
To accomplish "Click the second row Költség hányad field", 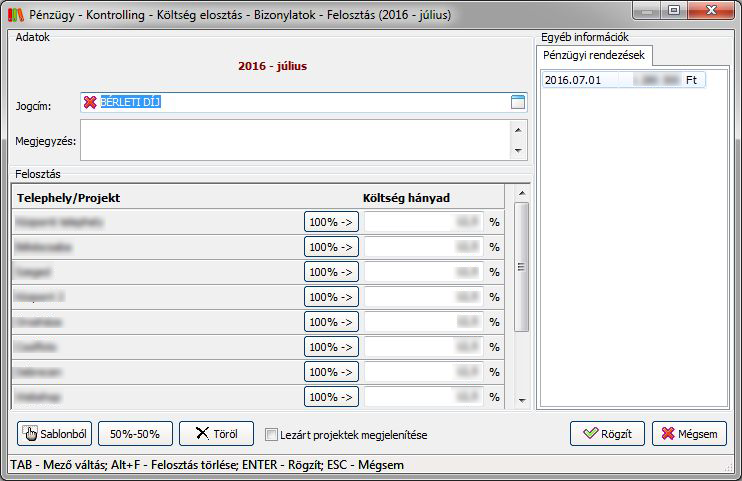I will click(423, 247).
